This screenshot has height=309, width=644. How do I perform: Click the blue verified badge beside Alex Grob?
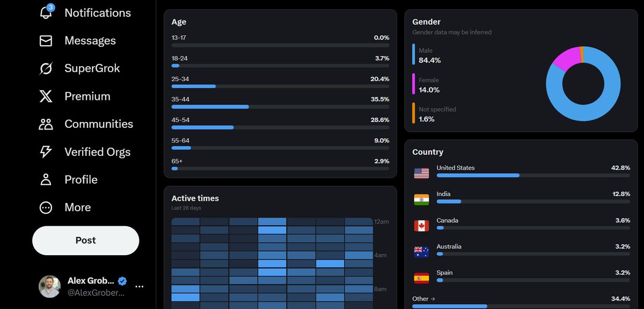122,281
